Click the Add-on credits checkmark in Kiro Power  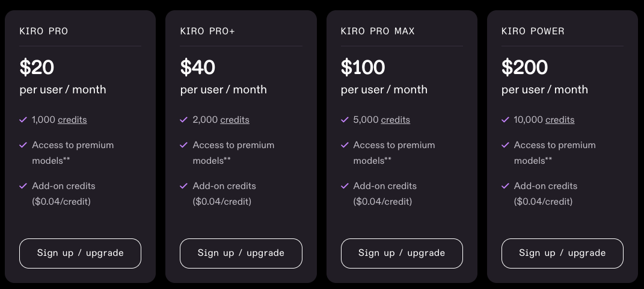(505, 186)
